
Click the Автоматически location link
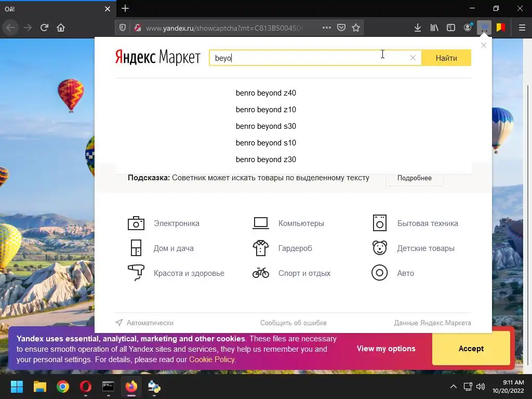pos(144,323)
